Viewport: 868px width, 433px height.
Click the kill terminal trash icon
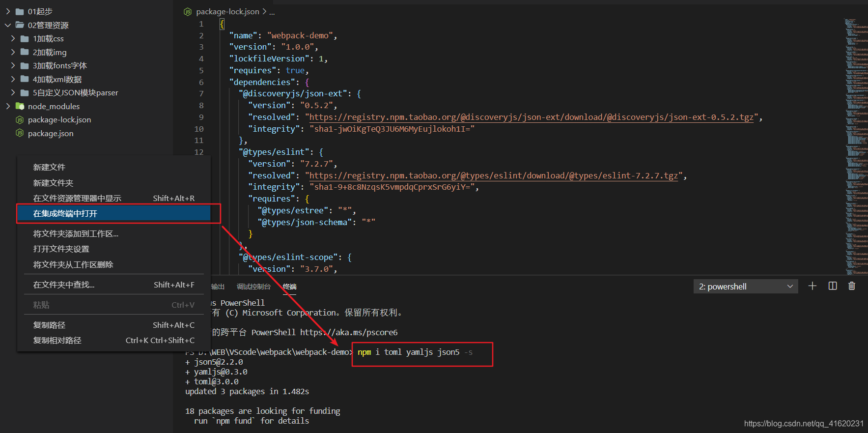tap(852, 286)
